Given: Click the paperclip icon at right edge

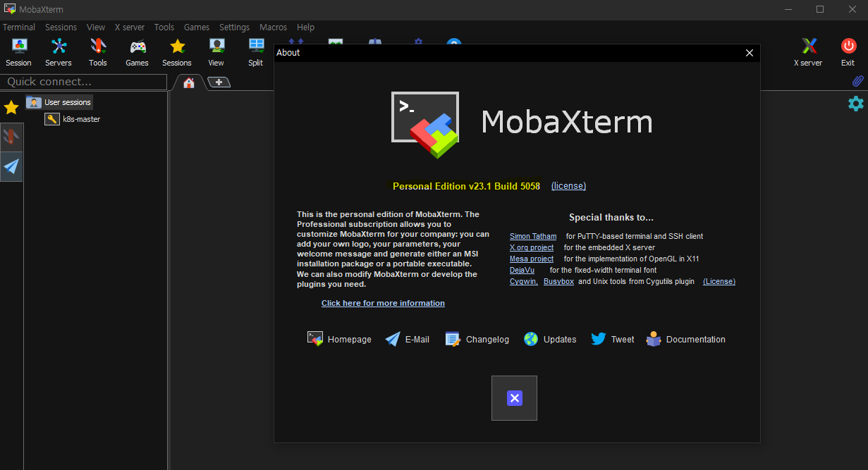Looking at the screenshot, I should pos(857,82).
